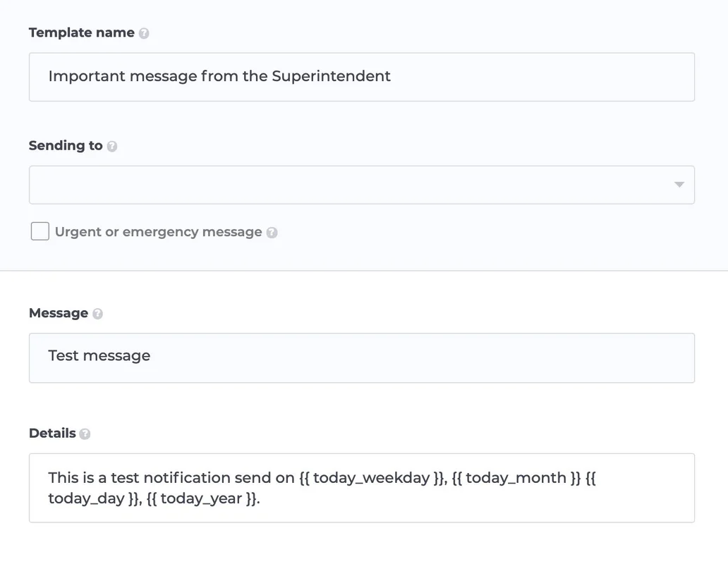This screenshot has height=564, width=728.
Task: Click the Sending to dropdown arrow
Action: (x=679, y=185)
